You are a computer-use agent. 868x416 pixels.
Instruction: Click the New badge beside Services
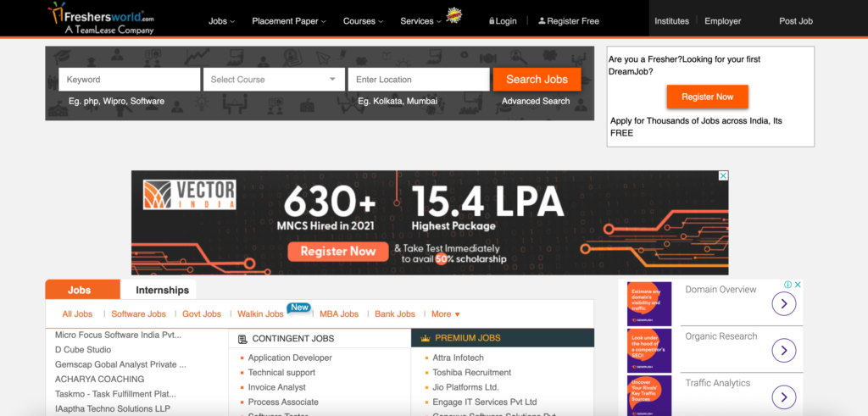coord(454,15)
